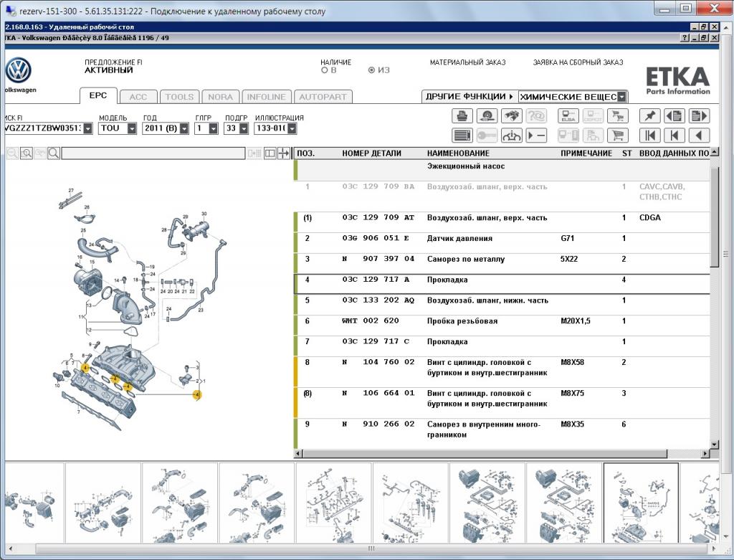Click the thumbnail strip horizontal scrollbar
Image resolution: width=734 pixels, height=560 pixels.
(x=371, y=549)
